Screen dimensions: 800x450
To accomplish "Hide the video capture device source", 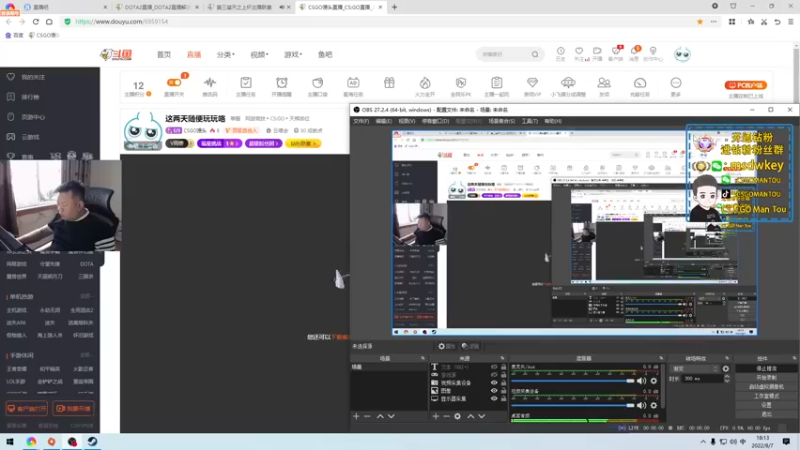I will pyautogui.click(x=494, y=383).
